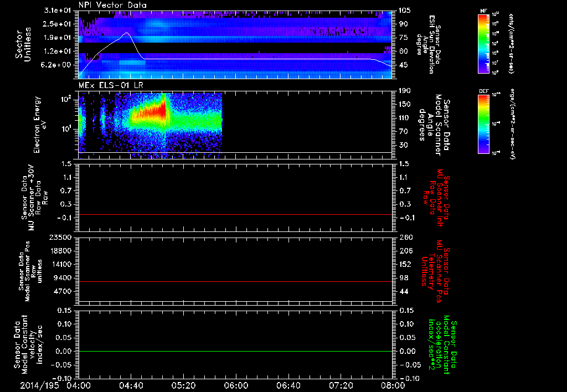Viewport: 567px width, 392px height.
Task: Click the Model Scanner Pos Raw unitless title
Action: coord(31,271)
